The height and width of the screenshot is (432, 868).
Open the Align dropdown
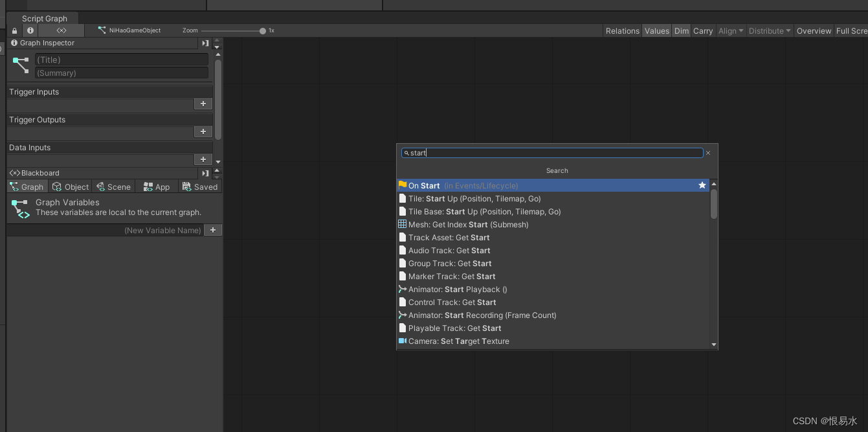731,30
